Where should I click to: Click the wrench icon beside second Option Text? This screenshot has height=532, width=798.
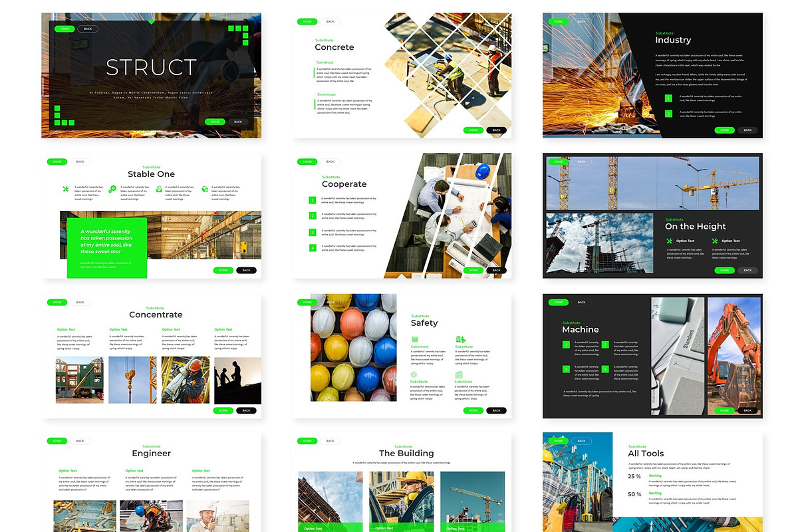coord(715,241)
